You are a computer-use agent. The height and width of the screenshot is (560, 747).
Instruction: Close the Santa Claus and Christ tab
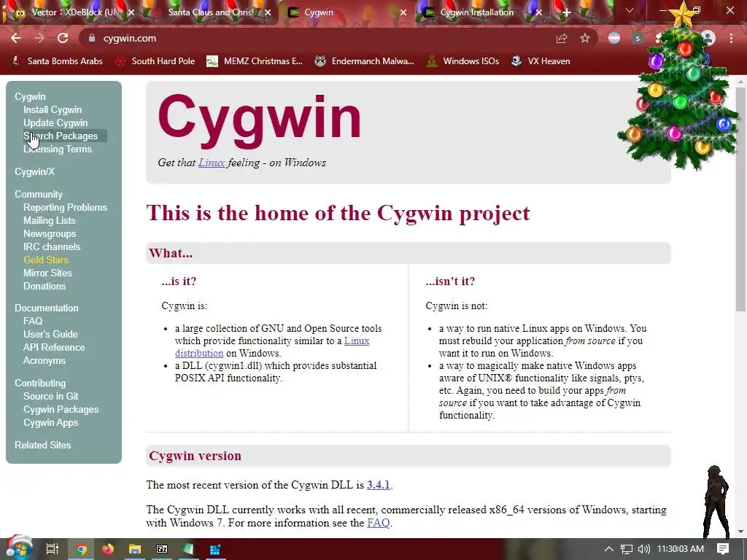[x=268, y=13]
